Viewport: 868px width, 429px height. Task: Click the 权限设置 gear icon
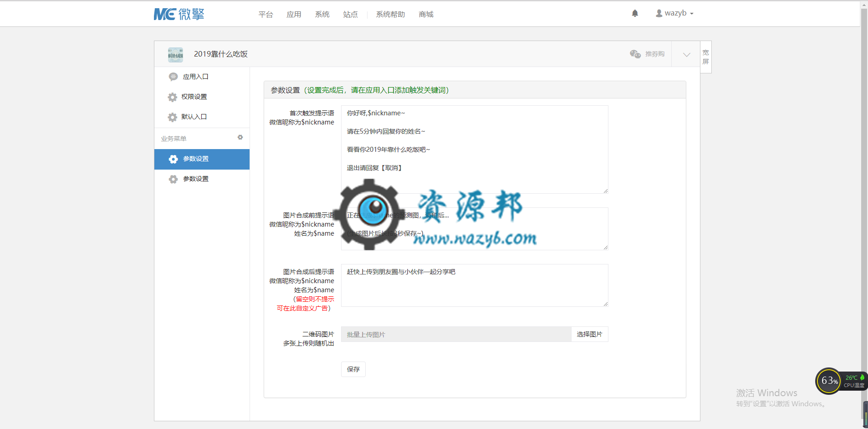point(172,97)
